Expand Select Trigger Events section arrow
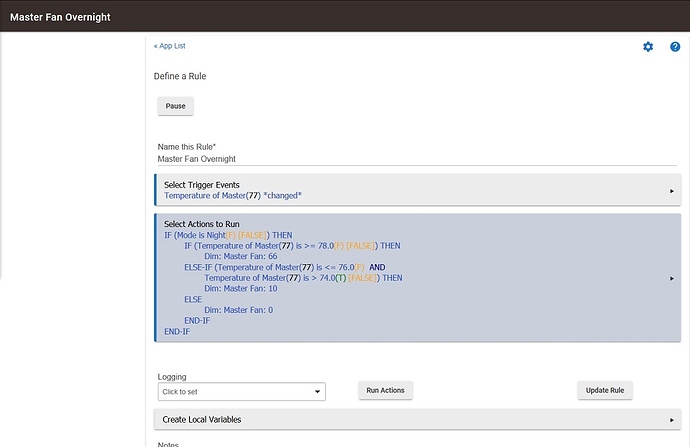 tap(672, 191)
